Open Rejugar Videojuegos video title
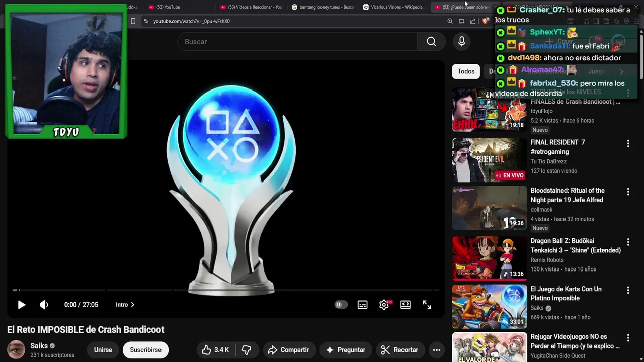This screenshot has width=644, height=362. [575, 341]
